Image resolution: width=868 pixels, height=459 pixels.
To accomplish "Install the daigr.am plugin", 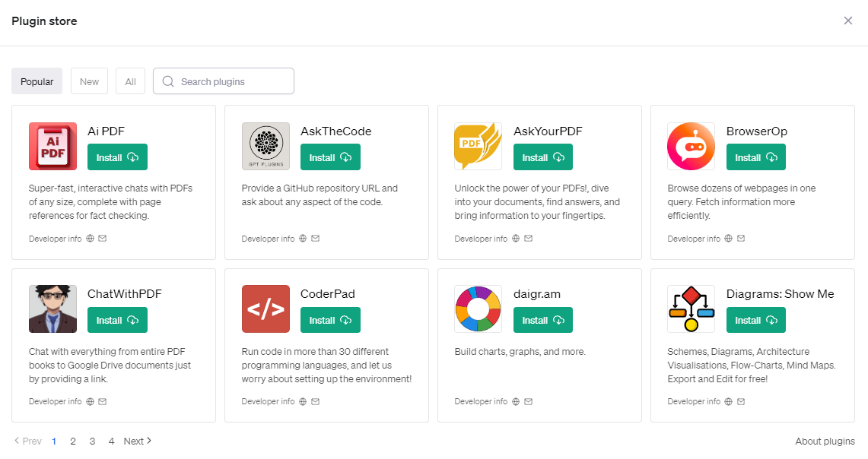I will click(x=543, y=320).
